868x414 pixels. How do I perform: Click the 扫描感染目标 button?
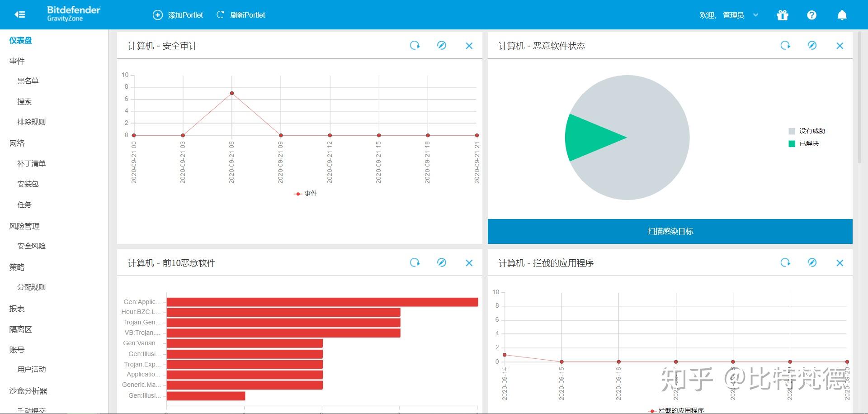(670, 231)
